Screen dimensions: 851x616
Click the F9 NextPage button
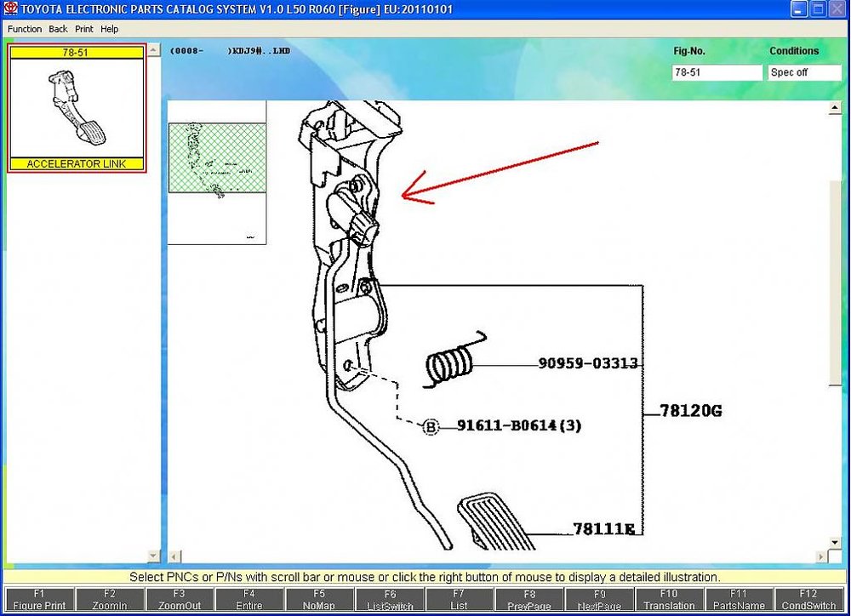599,599
